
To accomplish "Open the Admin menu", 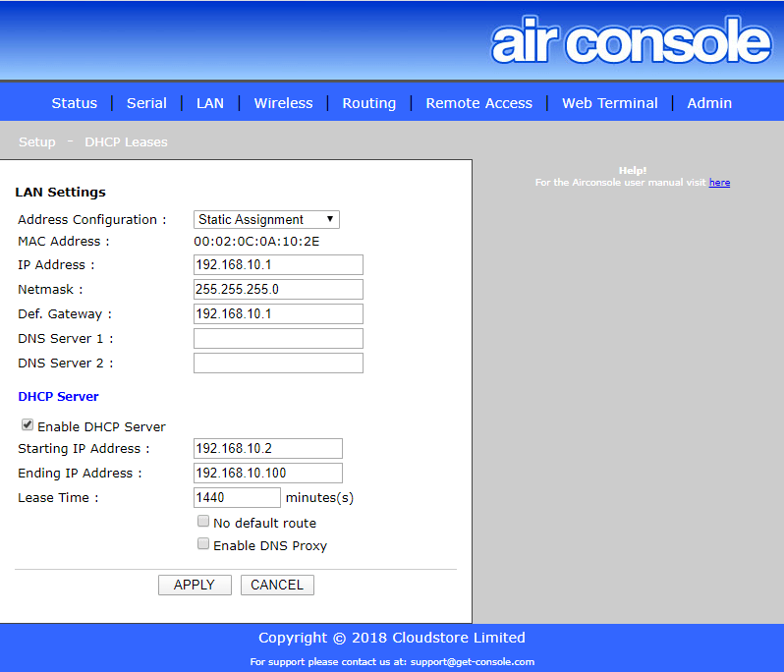I will (709, 103).
